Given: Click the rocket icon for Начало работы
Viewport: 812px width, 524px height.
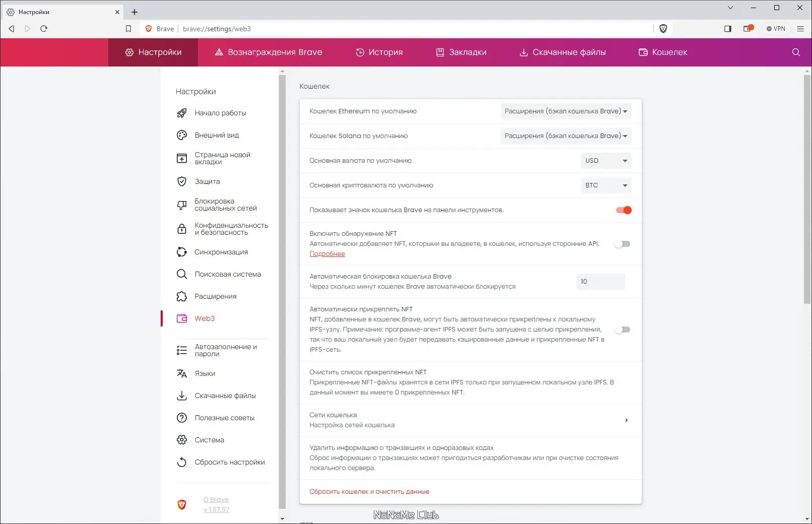Looking at the screenshot, I should coord(182,113).
